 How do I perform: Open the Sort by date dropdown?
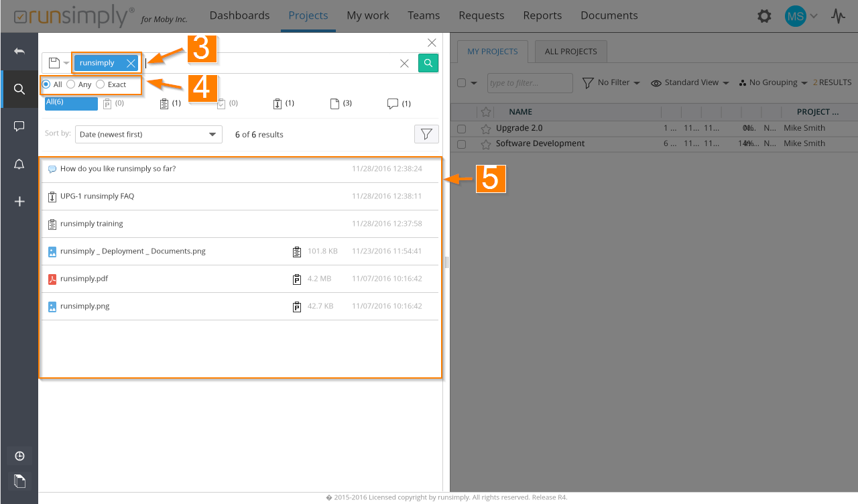pos(148,134)
